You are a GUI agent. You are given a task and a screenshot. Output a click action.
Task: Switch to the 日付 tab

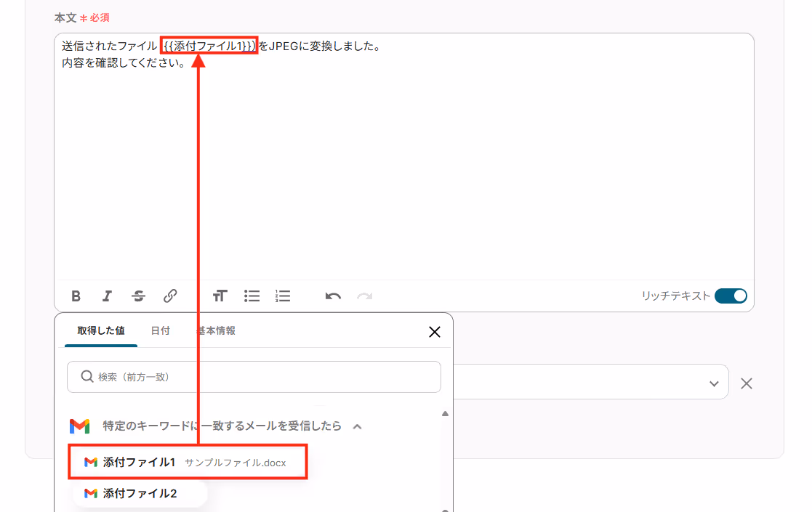[160, 330]
